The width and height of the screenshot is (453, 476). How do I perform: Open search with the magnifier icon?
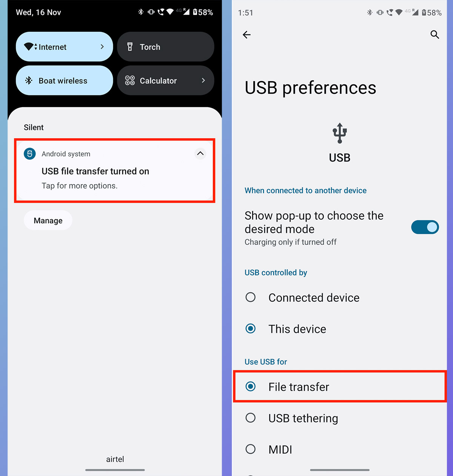[435, 35]
